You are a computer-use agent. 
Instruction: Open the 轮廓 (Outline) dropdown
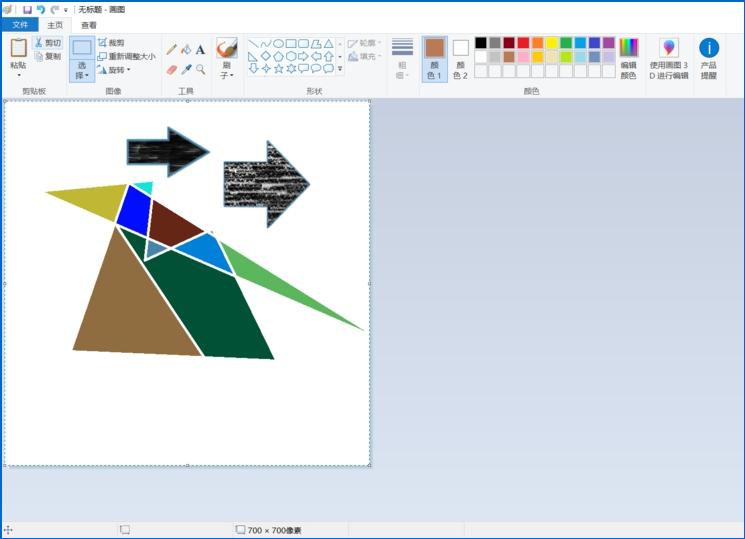(364, 43)
